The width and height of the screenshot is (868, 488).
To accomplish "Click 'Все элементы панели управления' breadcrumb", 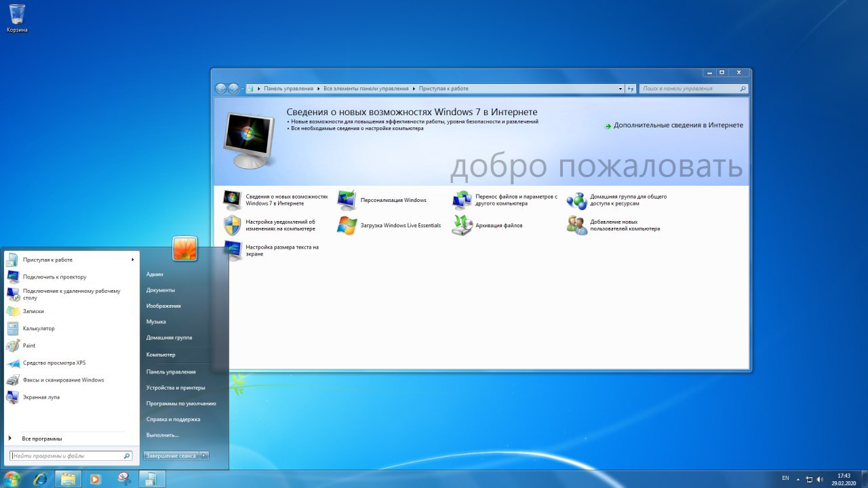I will coord(366,89).
